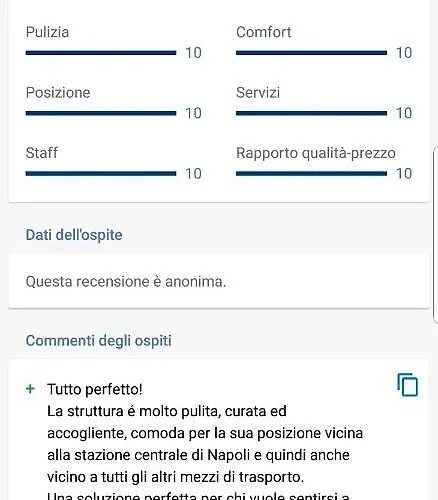
Task: Tap the score 10 next to Staff
Action: 193,174
